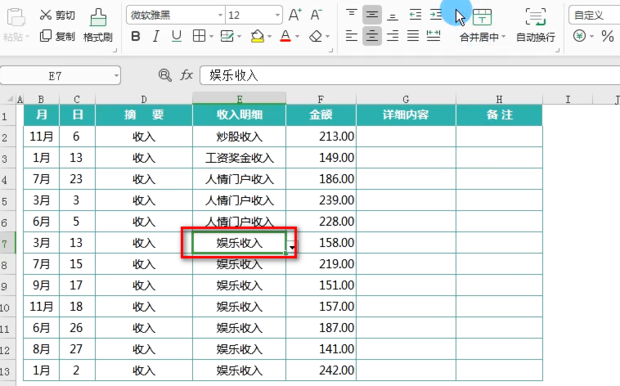Click the 摘 要 header cell
The width and height of the screenshot is (620, 386).
(144, 115)
